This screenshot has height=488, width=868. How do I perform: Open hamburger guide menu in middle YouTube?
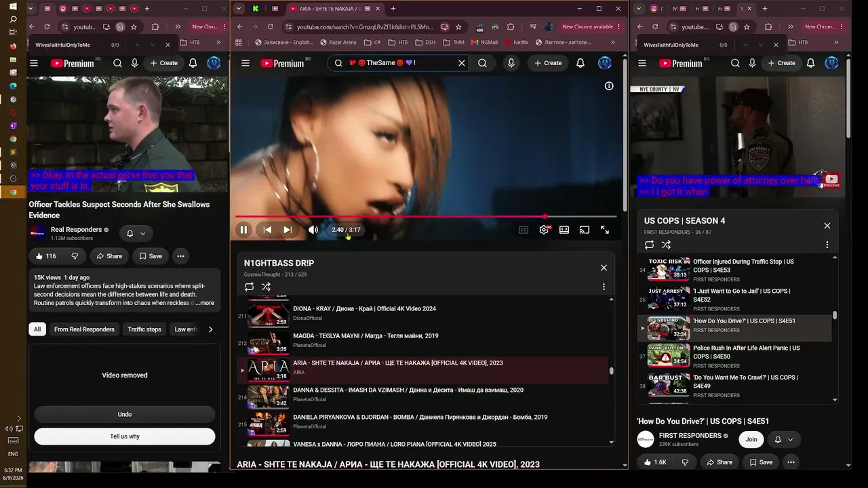245,63
